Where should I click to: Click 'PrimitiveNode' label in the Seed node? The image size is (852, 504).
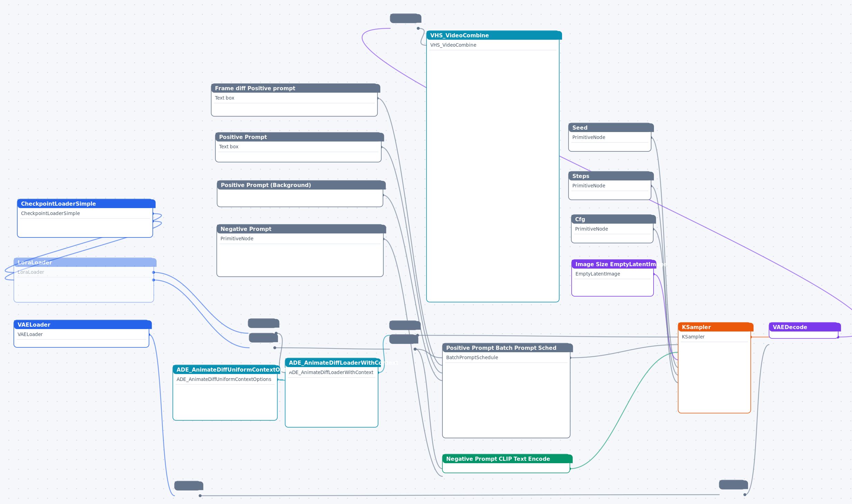(x=589, y=137)
